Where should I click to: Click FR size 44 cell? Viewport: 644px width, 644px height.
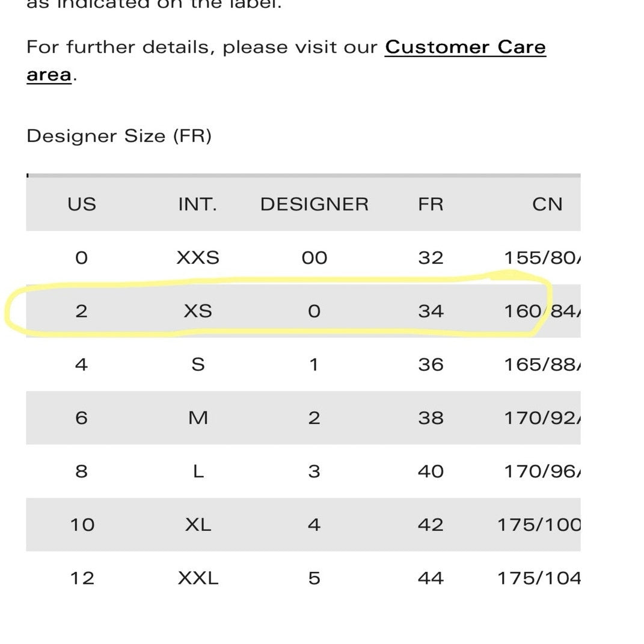(x=431, y=578)
